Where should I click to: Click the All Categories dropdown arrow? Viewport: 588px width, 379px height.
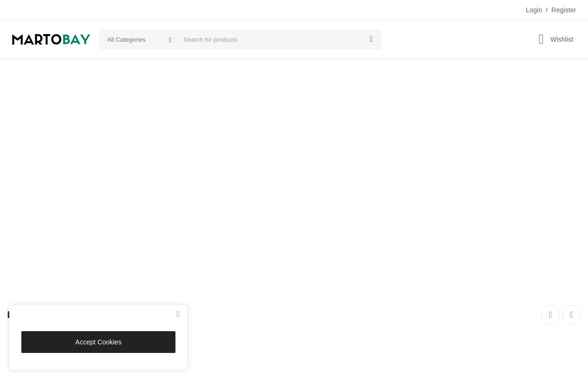coord(170,40)
